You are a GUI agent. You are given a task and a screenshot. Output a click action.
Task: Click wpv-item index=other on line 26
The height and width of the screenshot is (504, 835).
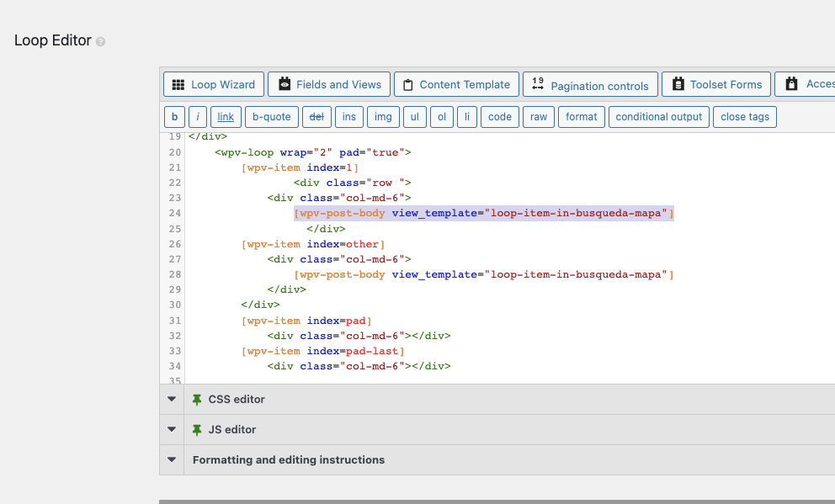point(313,244)
